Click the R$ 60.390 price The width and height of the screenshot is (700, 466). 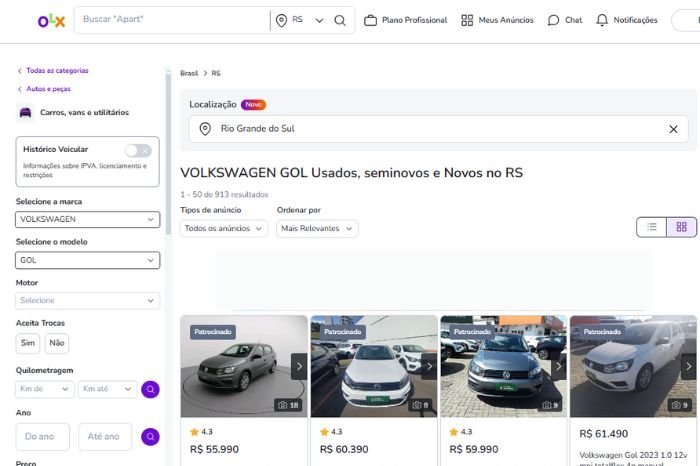pyautogui.click(x=344, y=449)
